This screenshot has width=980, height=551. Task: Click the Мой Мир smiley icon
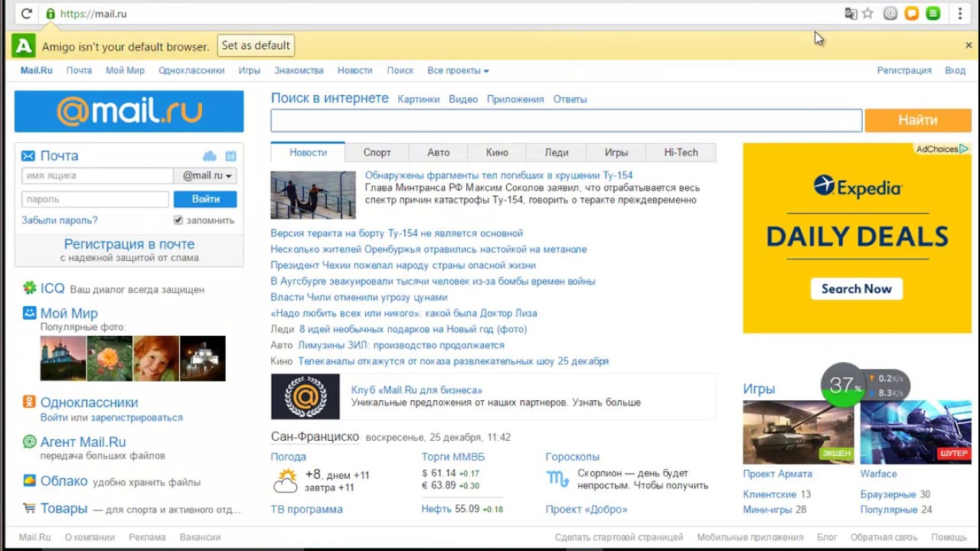(x=29, y=312)
